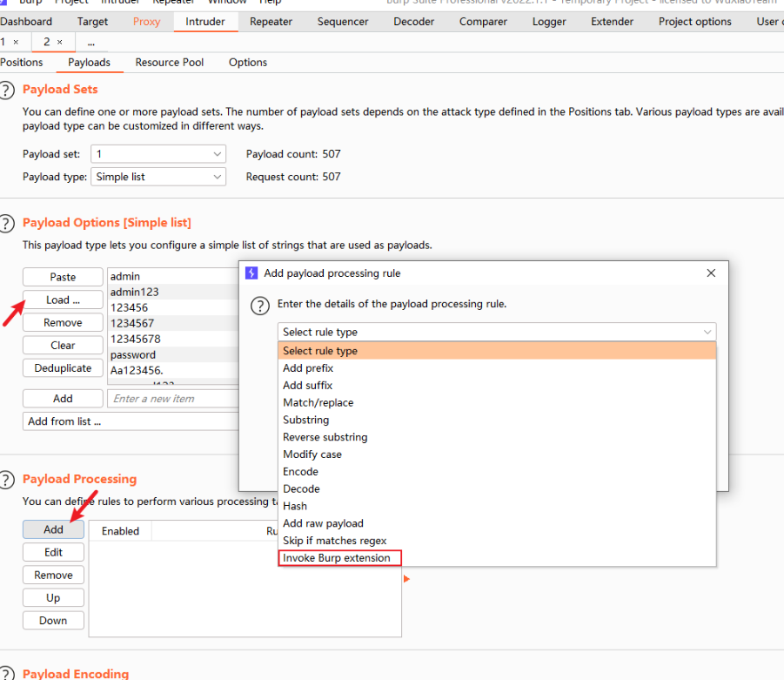The image size is (784, 680).
Task: Click Remove button beside payload list
Action: point(63,322)
